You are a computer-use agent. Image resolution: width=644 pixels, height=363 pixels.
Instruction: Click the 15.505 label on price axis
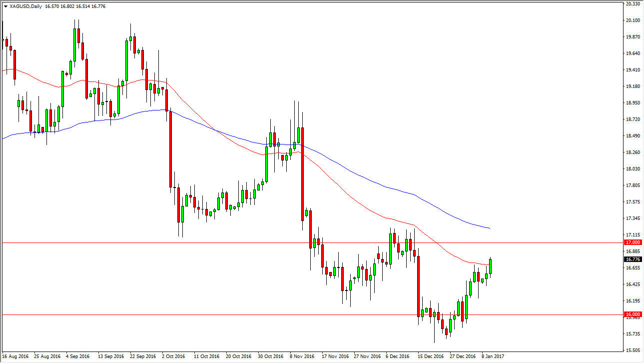pyautogui.click(x=633, y=350)
